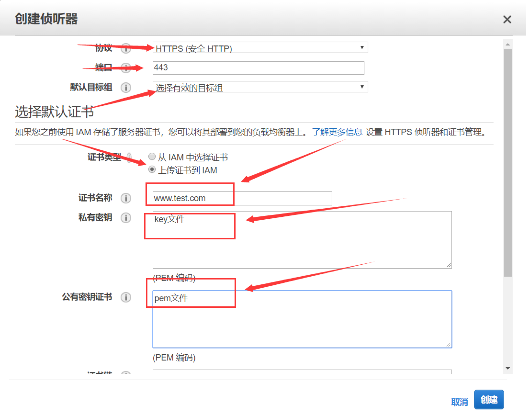Open the HTTPS protocol dropdown

tap(260, 48)
